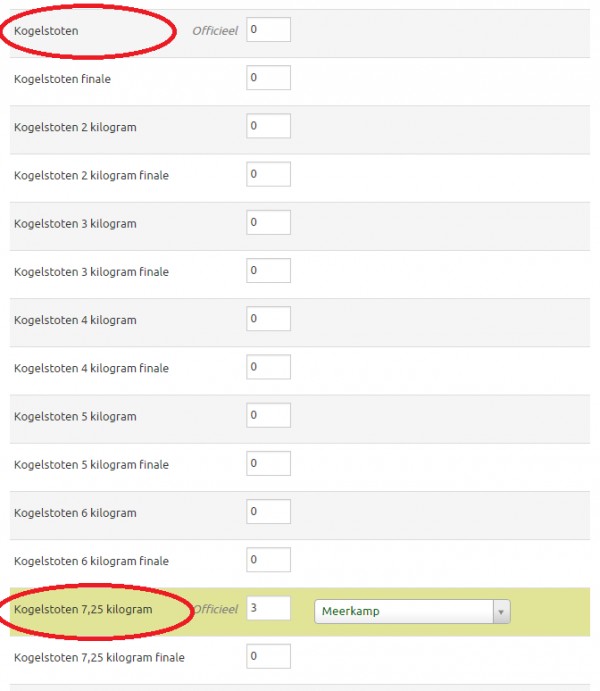
Task: Select the Kogelstoten 6 kilogram finale field
Action: pos(268,560)
